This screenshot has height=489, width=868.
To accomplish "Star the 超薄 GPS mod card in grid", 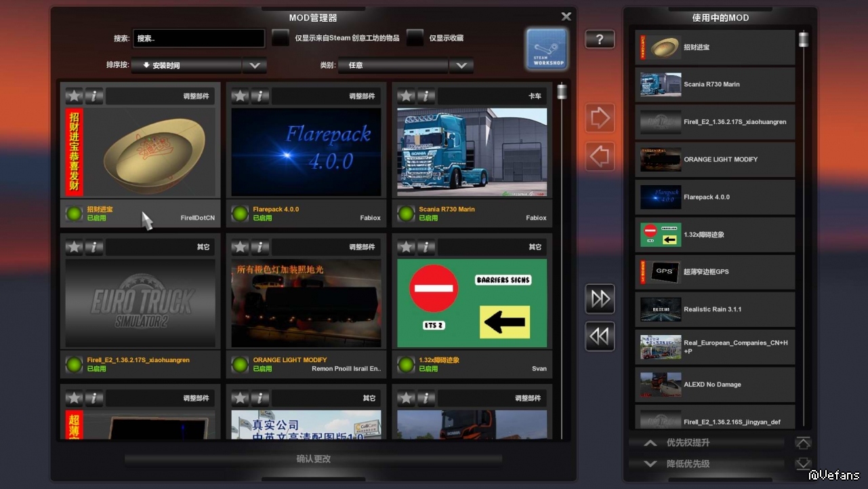I will 74,398.
